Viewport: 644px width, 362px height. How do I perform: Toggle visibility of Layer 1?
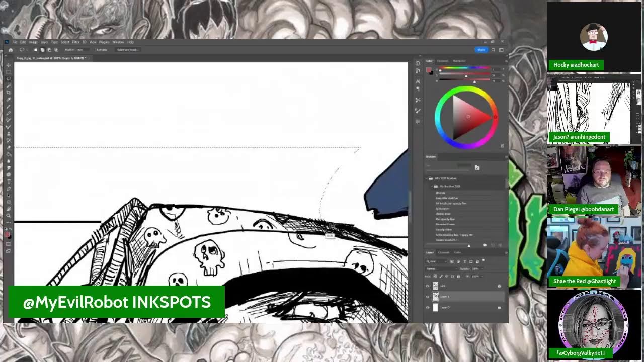[428, 297]
